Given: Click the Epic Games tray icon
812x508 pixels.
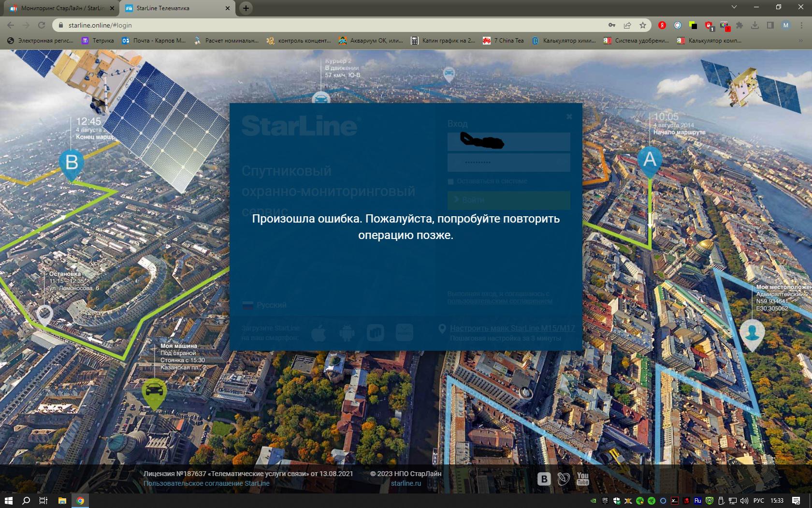Looking at the screenshot, I should (x=605, y=501).
